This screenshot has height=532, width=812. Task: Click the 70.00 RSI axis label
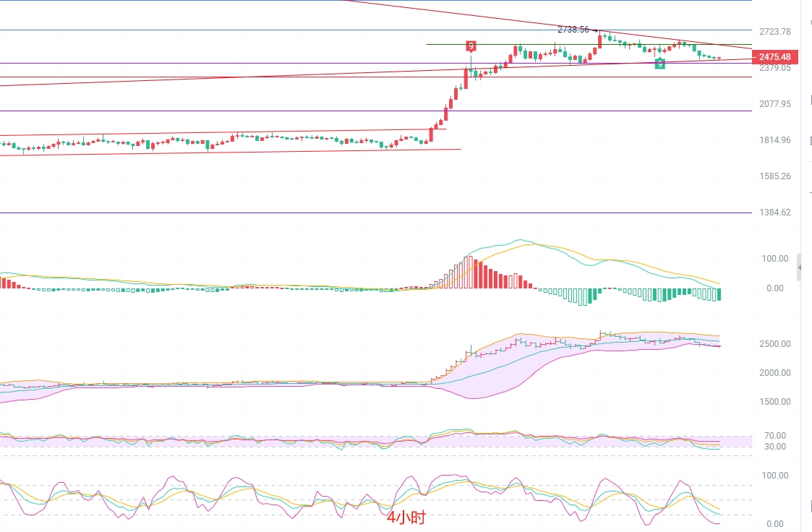774,436
